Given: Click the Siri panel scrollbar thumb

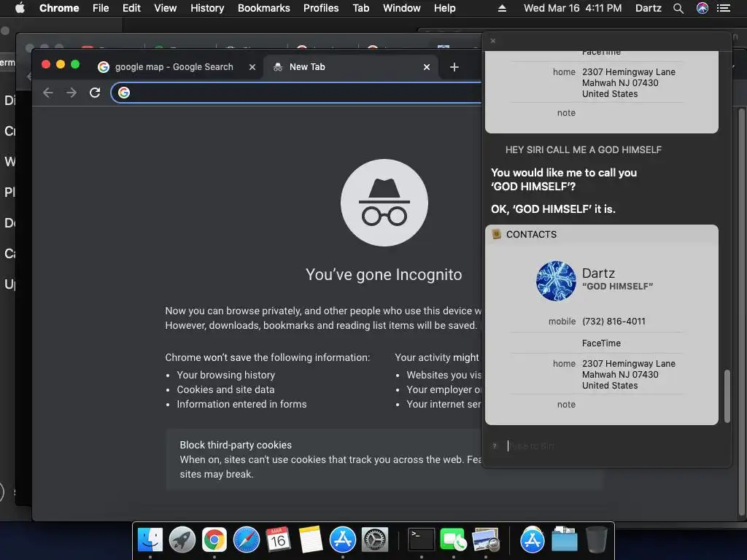Looking at the screenshot, I should [727, 396].
